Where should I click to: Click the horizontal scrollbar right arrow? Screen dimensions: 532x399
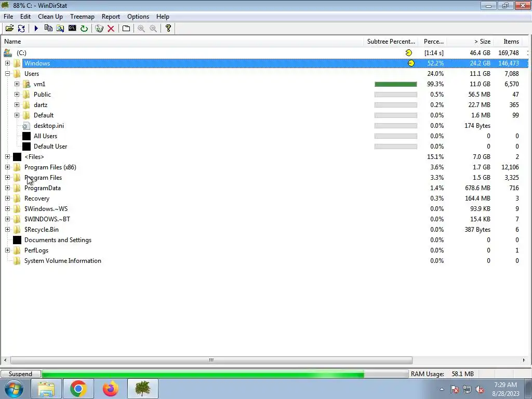[x=524, y=360]
